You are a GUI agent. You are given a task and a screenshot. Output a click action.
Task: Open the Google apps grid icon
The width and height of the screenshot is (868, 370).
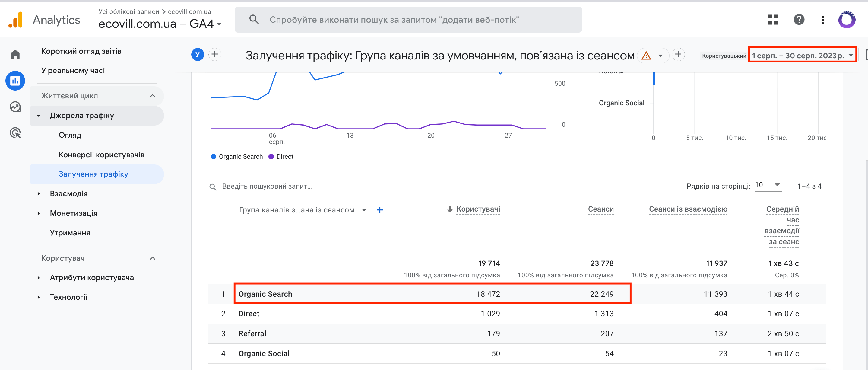pyautogui.click(x=773, y=20)
